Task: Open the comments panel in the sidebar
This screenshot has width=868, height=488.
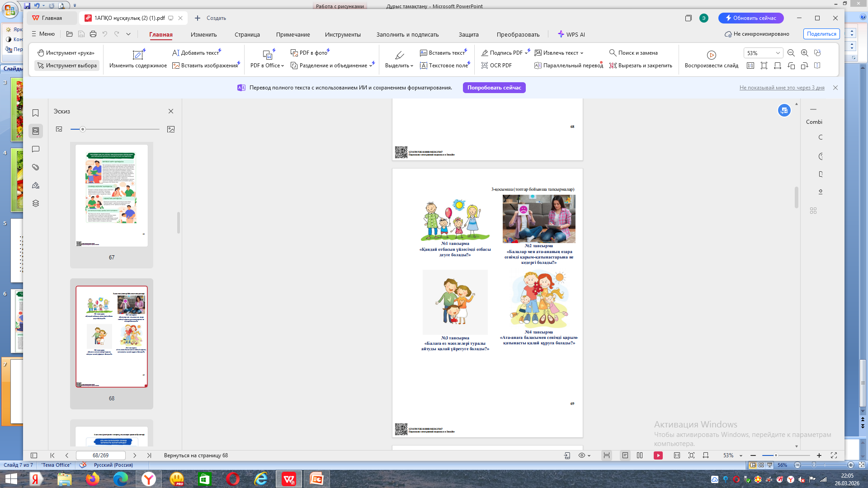Action: point(36,149)
